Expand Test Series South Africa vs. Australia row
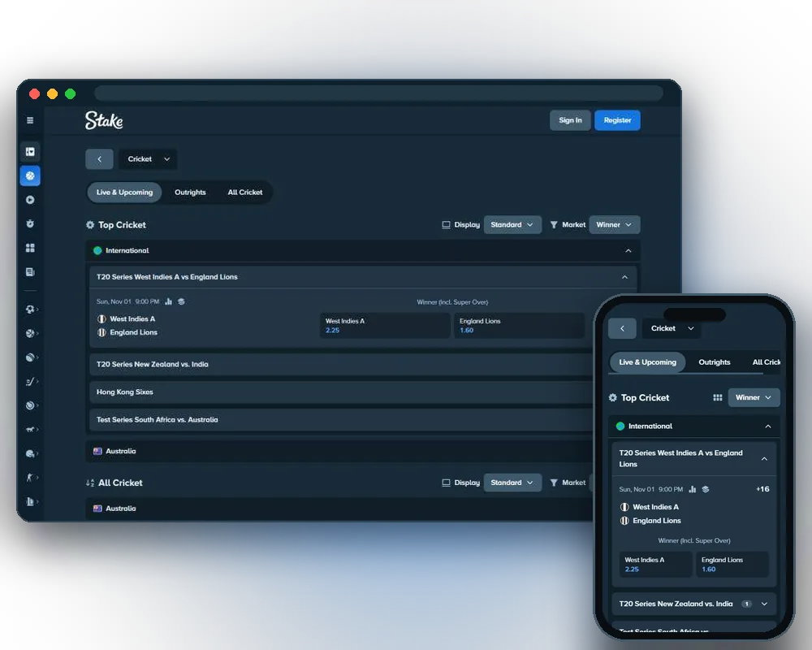This screenshot has height=650, width=812. [x=342, y=420]
